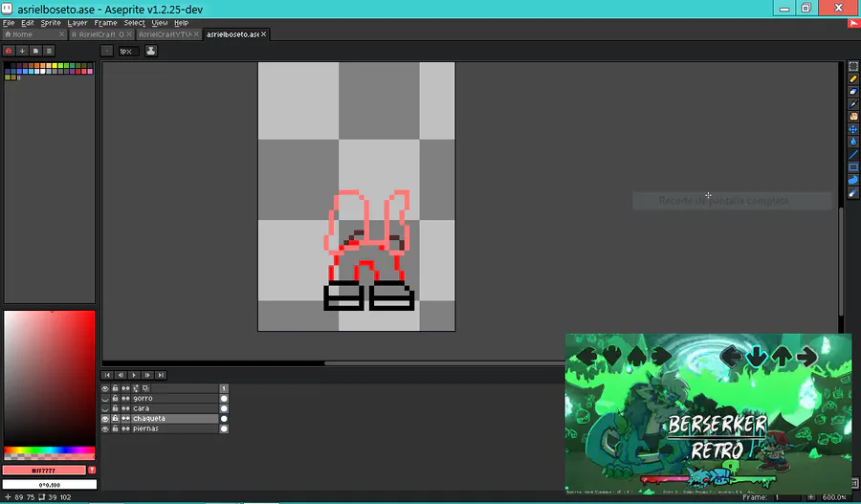The width and height of the screenshot is (861, 504).
Task: Lock the cara layer
Action: 116,408
